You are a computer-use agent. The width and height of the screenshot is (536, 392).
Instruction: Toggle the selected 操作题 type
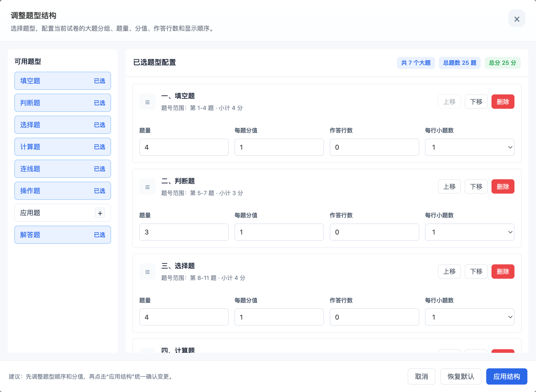click(63, 191)
